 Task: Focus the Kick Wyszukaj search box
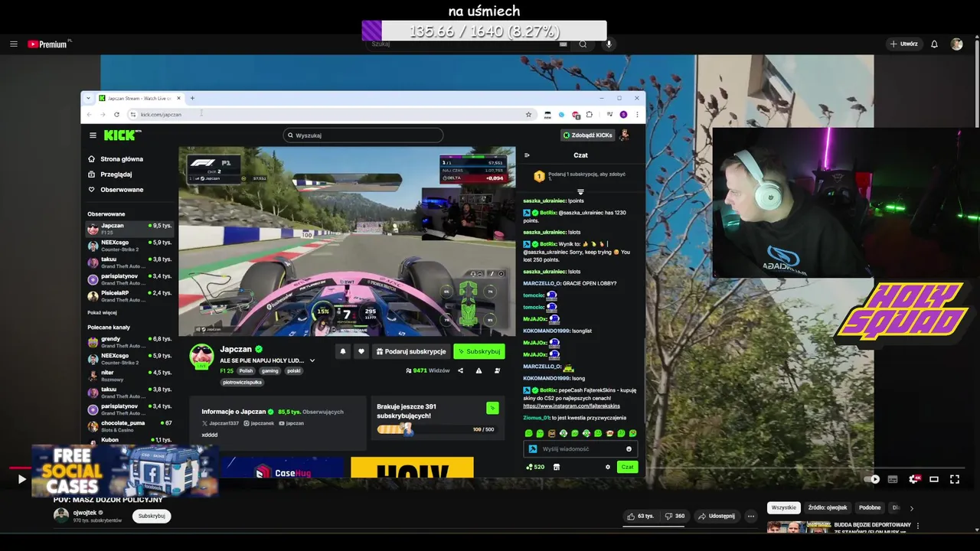[x=363, y=135]
